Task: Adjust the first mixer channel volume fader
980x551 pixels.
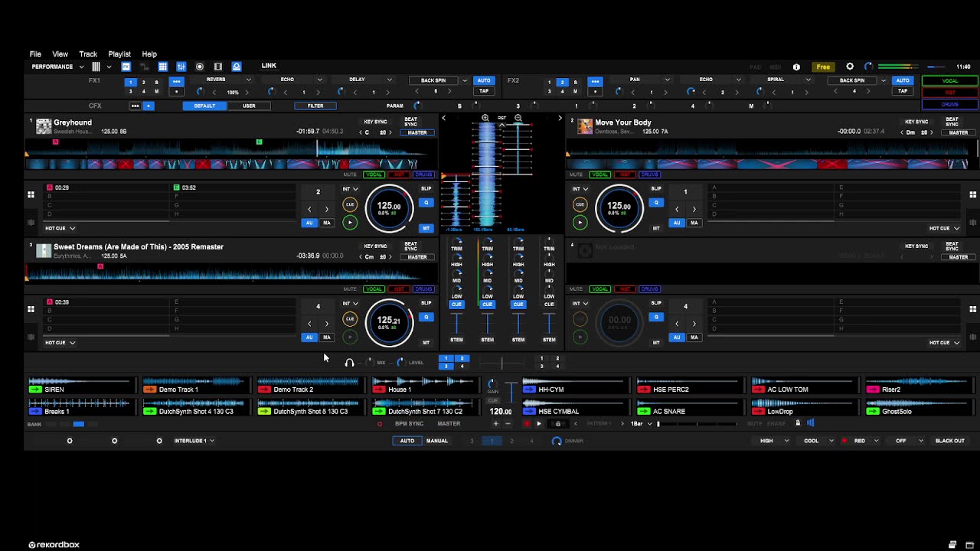Action: pyautogui.click(x=456, y=324)
